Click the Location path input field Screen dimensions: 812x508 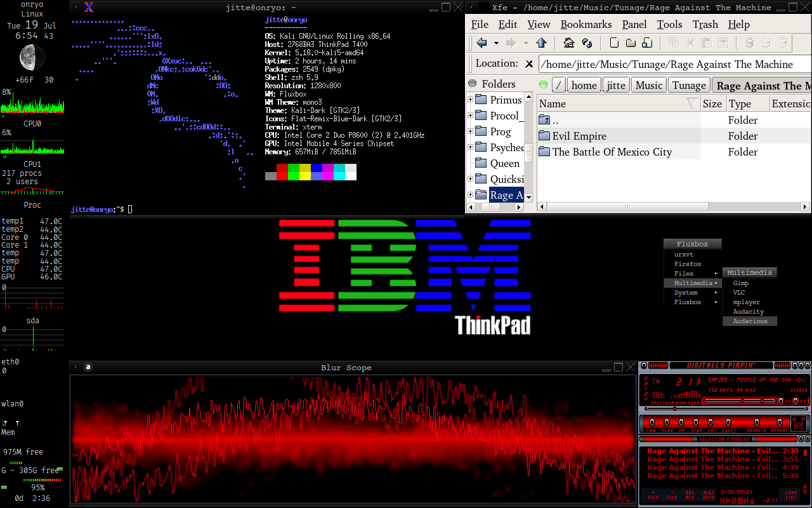coord(675,64)
